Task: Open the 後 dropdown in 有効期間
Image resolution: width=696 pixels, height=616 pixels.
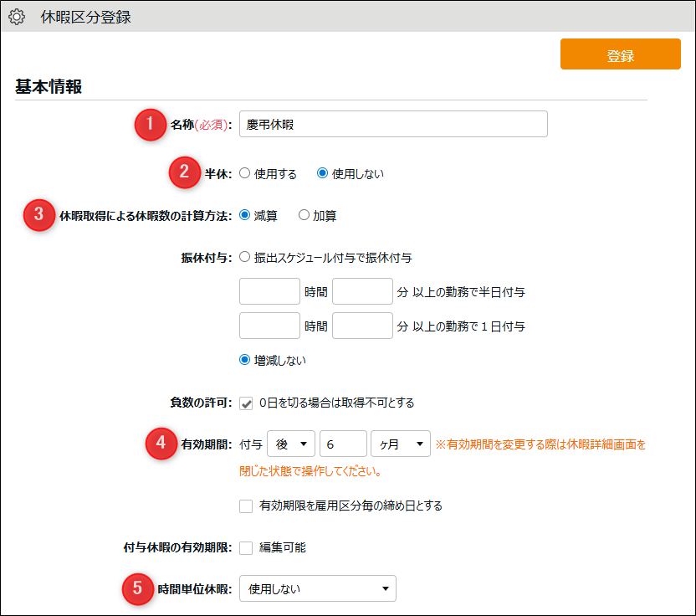Action: (x=290, y=444)
